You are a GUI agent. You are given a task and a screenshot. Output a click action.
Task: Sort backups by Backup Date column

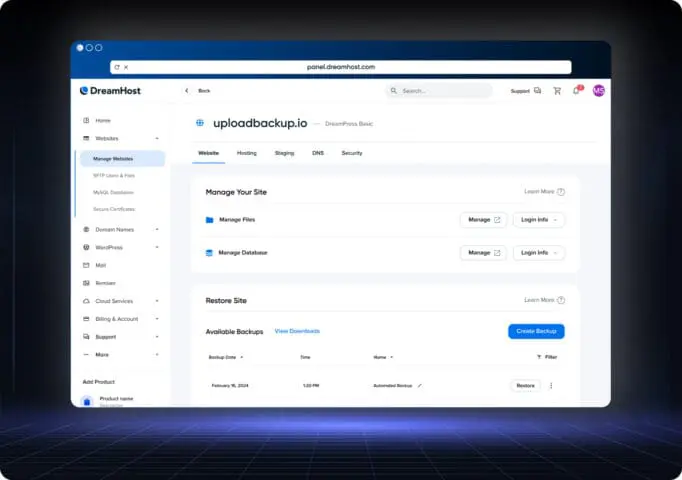[226, 357]
